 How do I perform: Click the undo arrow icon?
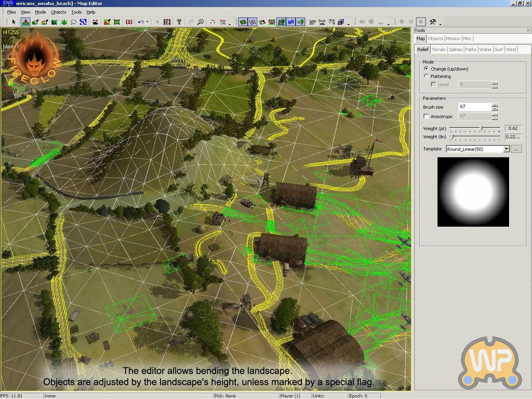coord(141,22)
